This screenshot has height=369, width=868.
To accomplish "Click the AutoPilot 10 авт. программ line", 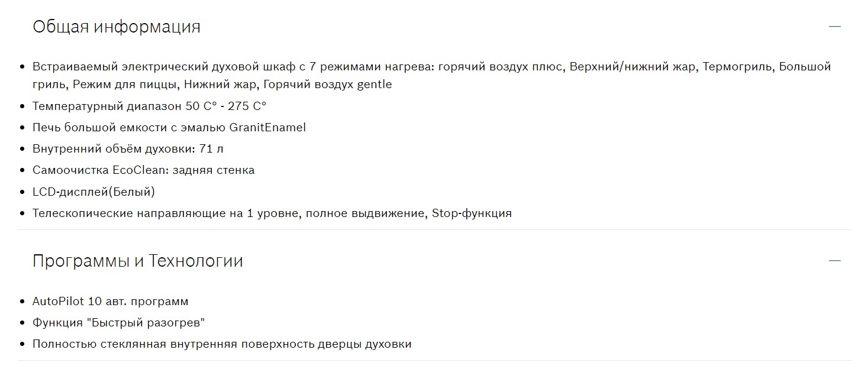I will 110,302.
